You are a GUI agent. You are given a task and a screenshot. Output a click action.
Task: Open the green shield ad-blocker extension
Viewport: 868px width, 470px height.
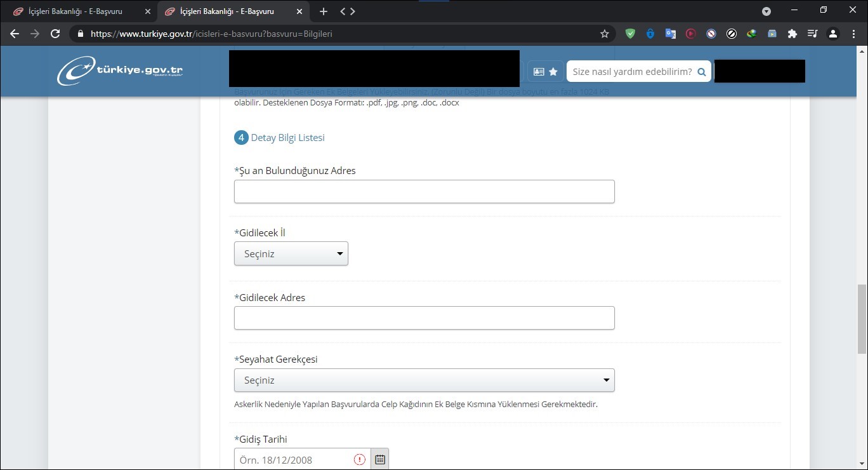click(x=630, y=34)
